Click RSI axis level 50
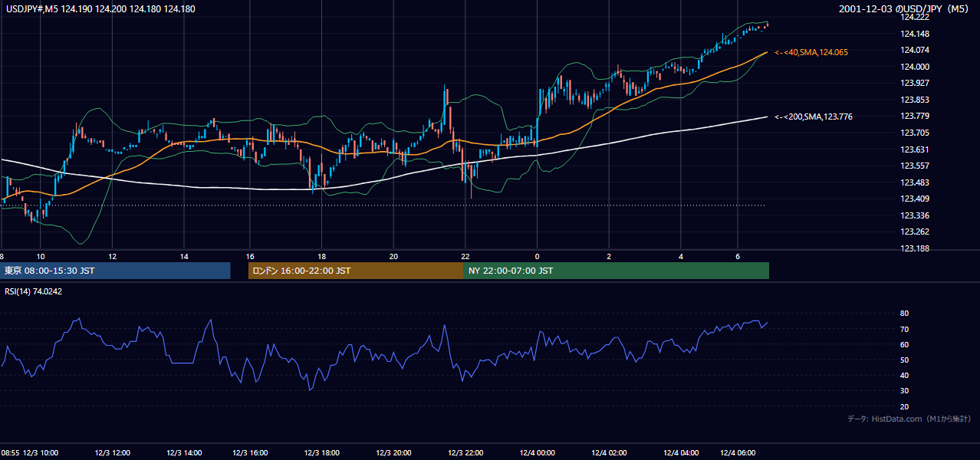 coord(905,360)
